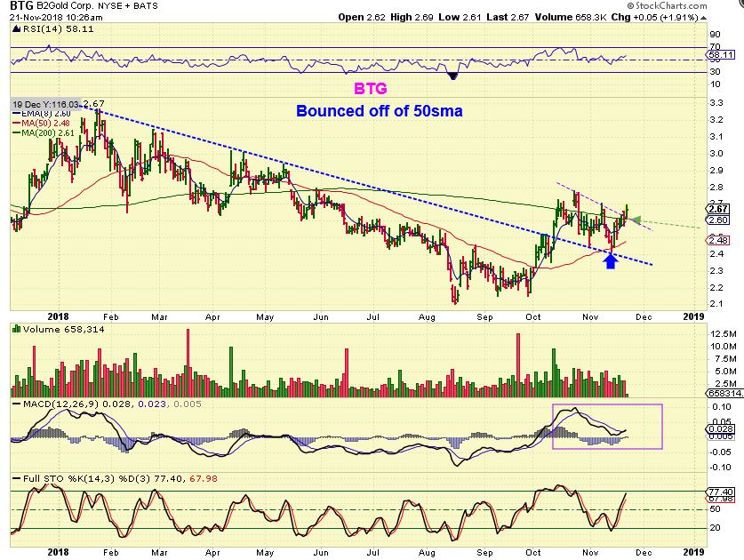
Task: Click the 10 label on the RSI axis
Action: click(x=715, y=84)
